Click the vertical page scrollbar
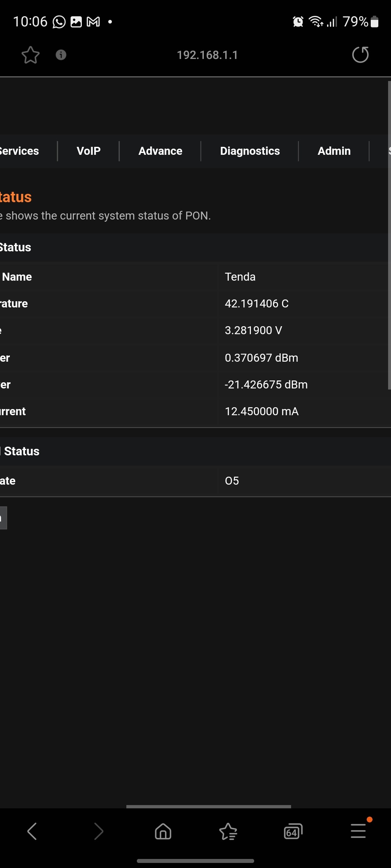Screen dimensions: 391x868 tap(389, 235)
